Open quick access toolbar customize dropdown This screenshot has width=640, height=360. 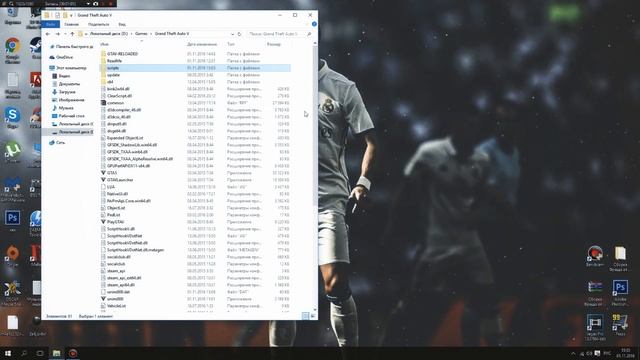(71, 15)
